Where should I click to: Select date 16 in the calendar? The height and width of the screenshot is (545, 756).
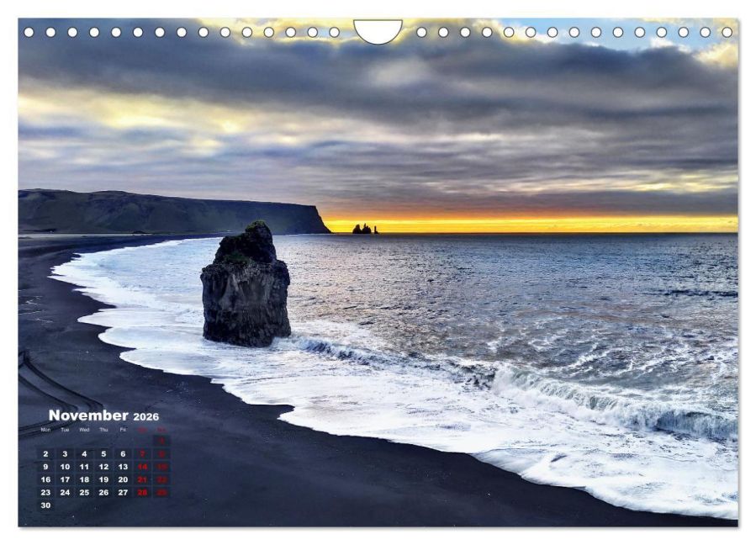click(45, 480)
